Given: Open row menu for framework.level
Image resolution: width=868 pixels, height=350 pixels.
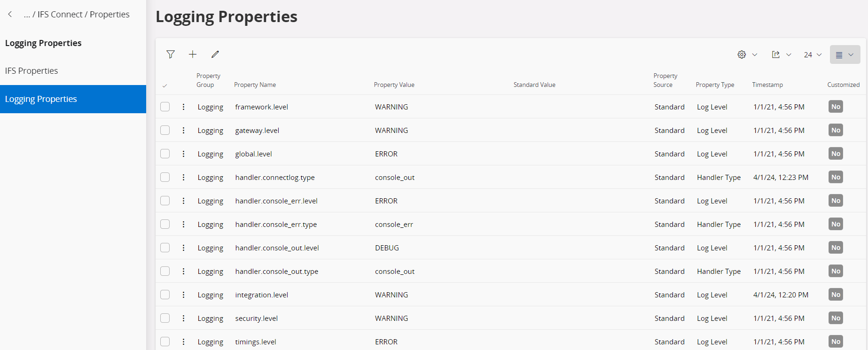Looking at the screenshot, I should [x=184, y=107].
